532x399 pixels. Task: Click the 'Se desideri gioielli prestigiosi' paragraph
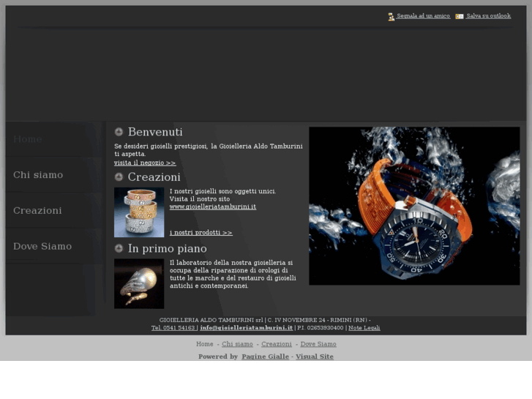click(x=209, y=150)
